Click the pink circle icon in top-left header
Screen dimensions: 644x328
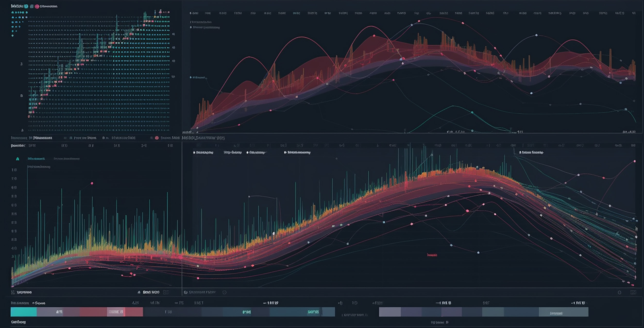[37, 6]
